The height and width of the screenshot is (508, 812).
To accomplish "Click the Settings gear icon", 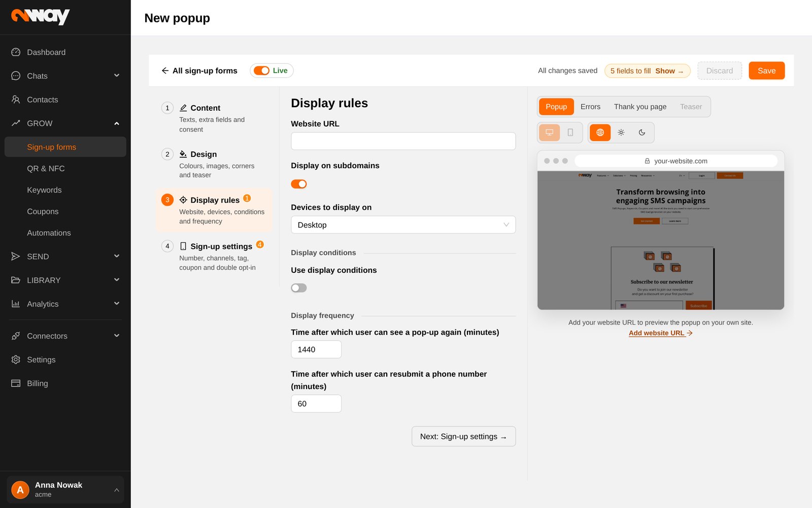I will [16, 360].
